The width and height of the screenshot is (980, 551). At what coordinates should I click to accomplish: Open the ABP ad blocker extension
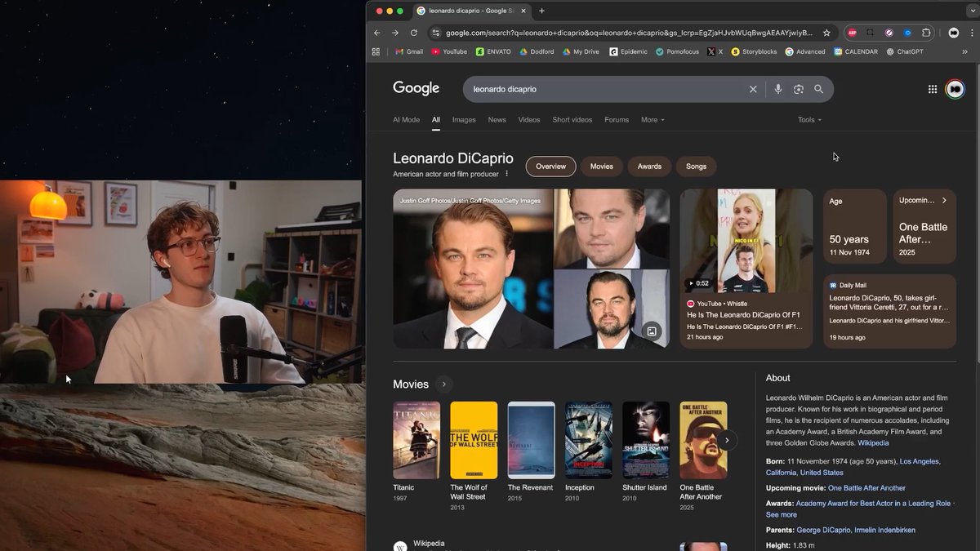(852, 33)
